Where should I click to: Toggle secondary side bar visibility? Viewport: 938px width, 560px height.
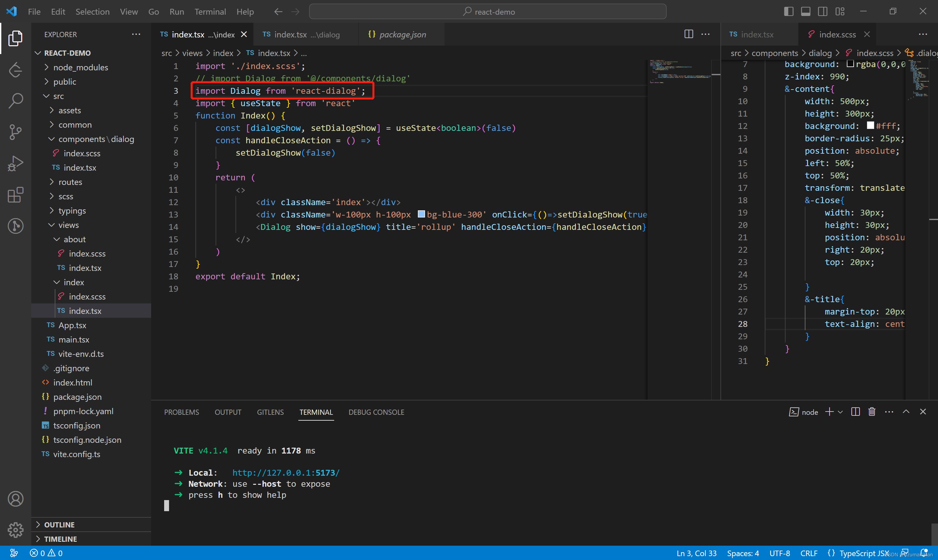(822, 11)
